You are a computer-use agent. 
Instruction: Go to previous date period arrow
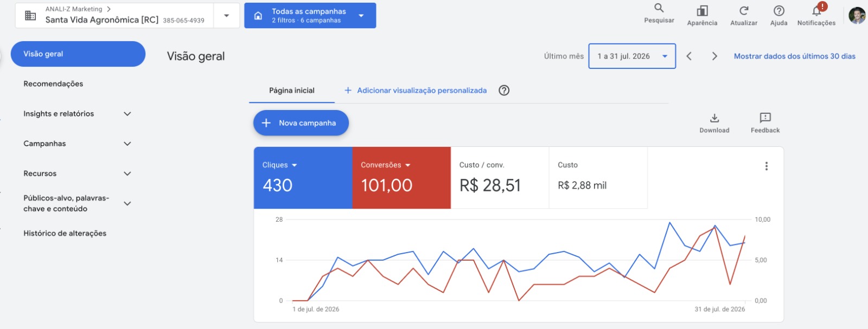(689, 56)
